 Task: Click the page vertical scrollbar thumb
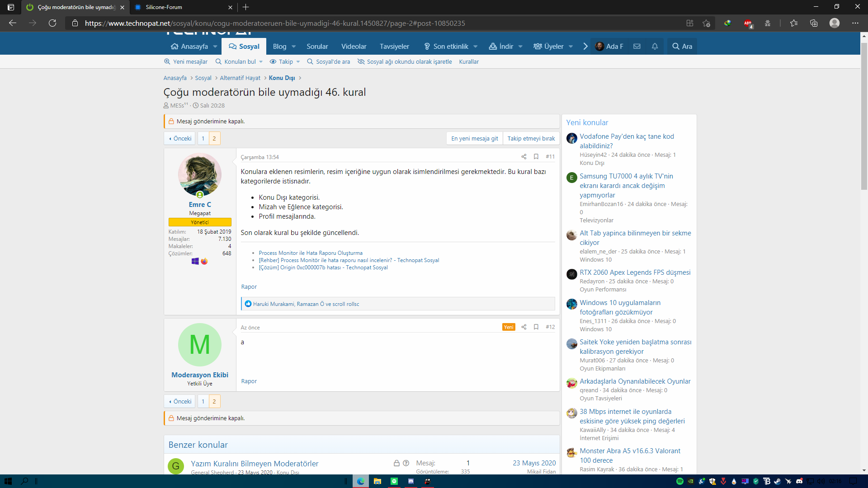click(864, 116)
